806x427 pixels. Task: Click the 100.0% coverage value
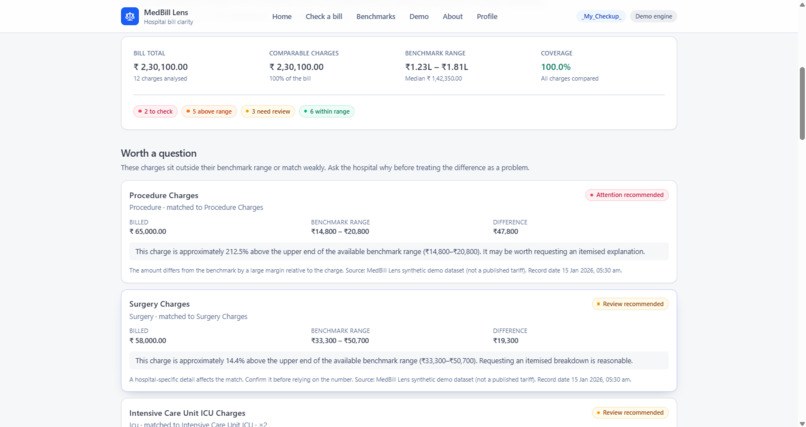tap(556, 67)
